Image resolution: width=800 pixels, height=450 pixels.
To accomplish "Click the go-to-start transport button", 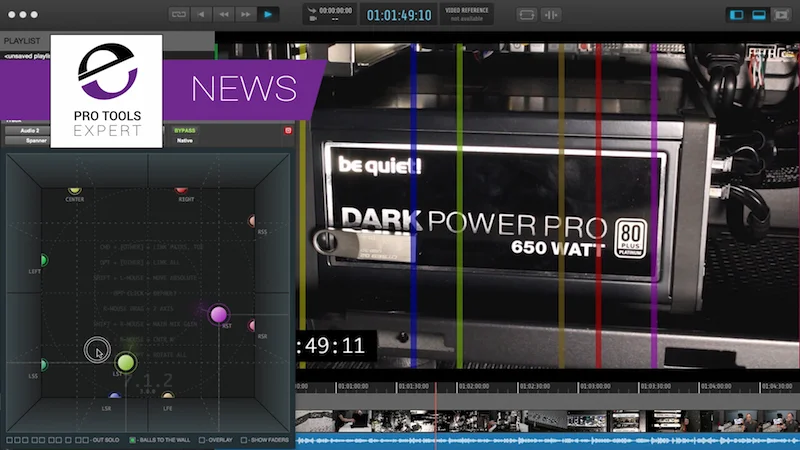I will tap(201, 14).
